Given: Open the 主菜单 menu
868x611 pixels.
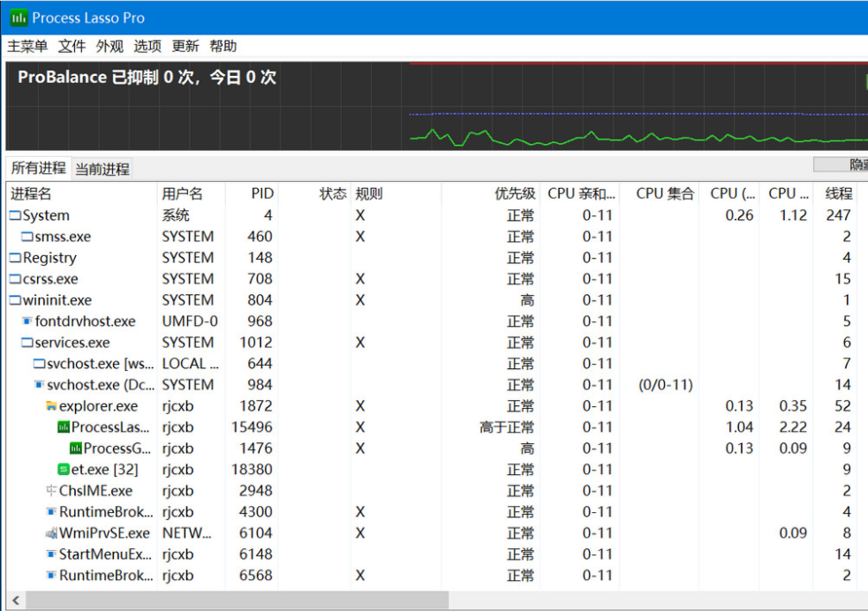Looking at the screenshot, I should pyautogui.click(x=27, y=46).
